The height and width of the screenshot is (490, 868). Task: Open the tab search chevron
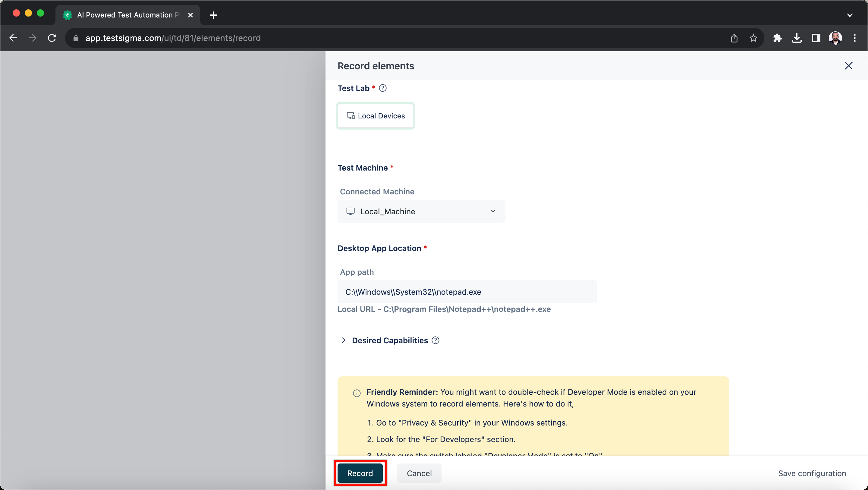pyautogui.click(x=850, y=15)
